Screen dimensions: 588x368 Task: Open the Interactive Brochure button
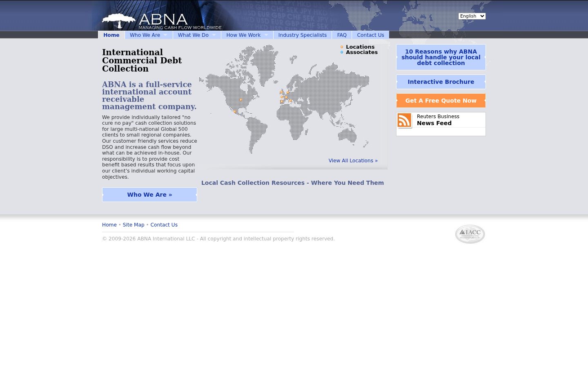point(441,82)
